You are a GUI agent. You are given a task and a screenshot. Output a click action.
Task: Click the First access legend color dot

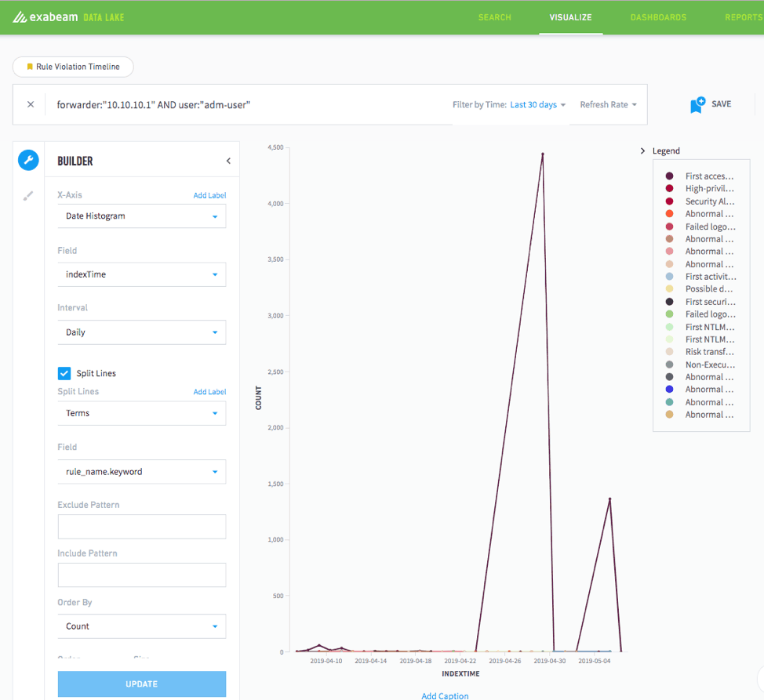(x=671, y=176)
